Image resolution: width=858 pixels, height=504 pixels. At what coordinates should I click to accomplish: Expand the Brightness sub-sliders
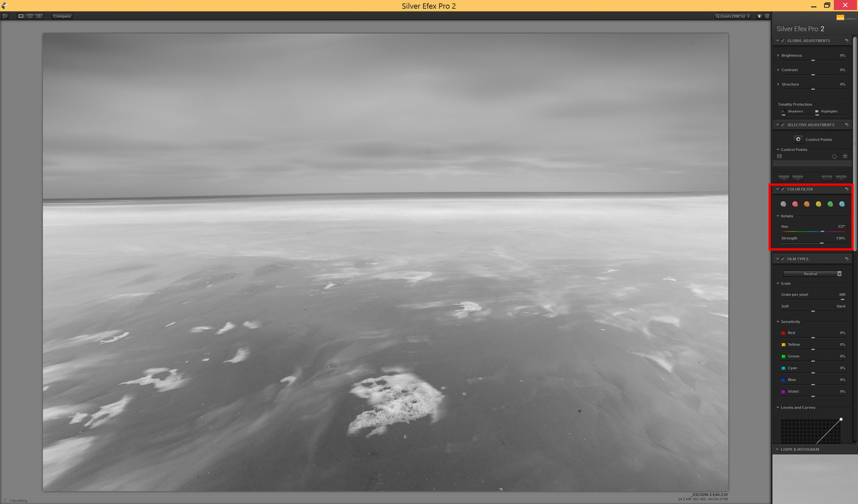tap(778, 55)
